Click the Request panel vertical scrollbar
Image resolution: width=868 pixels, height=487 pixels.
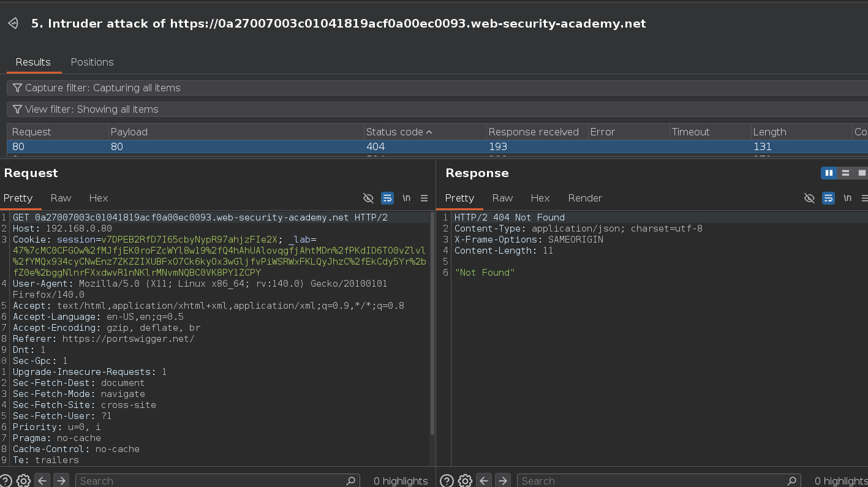[x=432, y=323]
